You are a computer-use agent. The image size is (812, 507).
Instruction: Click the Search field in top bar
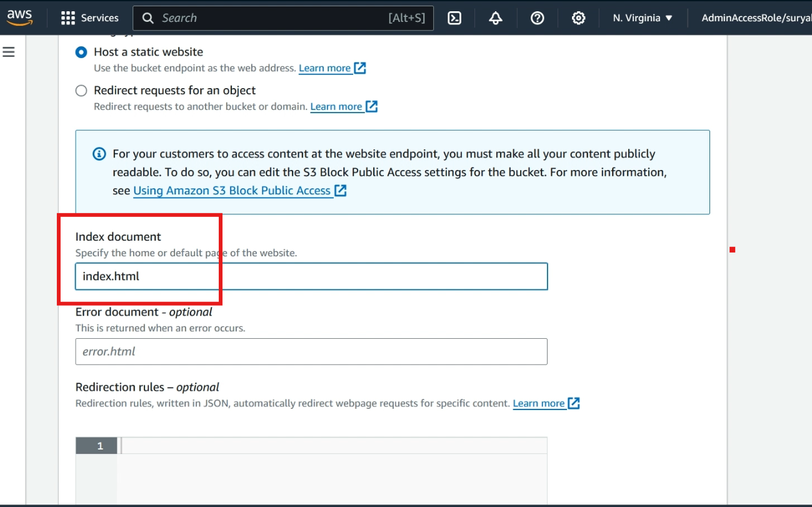tap(283, 18)
